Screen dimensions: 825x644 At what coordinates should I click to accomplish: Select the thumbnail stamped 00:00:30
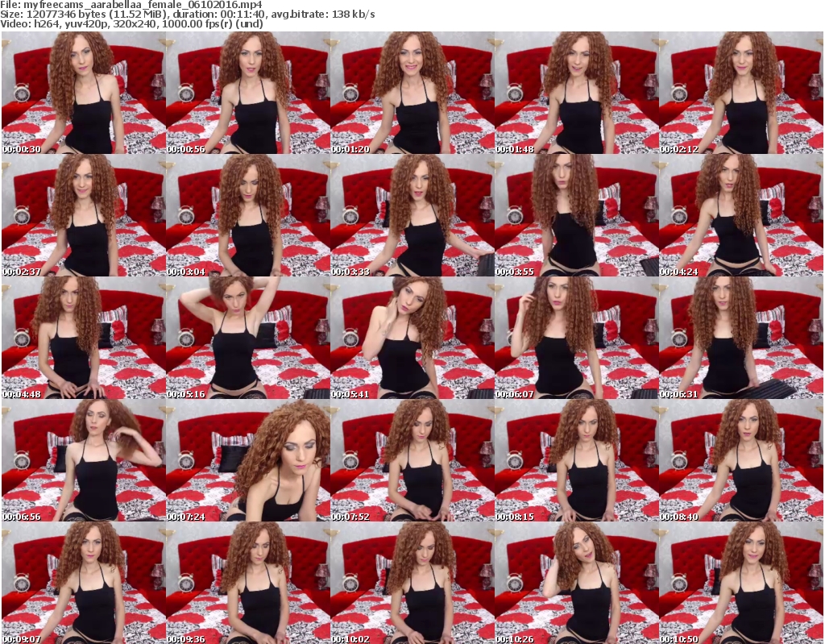(x=83, y=93)
